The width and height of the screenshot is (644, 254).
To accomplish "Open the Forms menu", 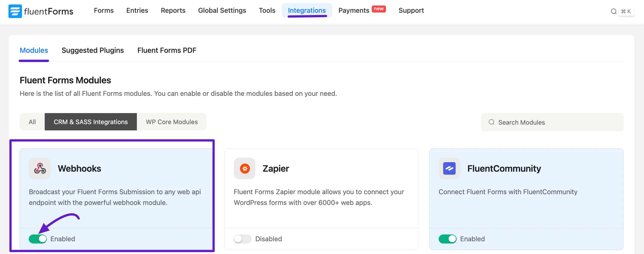I will [x=104, y=10].
